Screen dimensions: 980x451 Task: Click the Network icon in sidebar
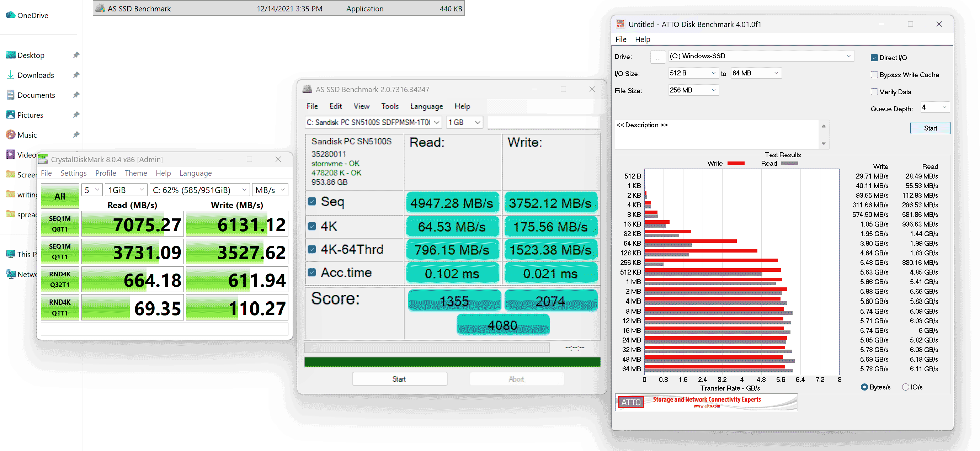[x=11, y=274]
